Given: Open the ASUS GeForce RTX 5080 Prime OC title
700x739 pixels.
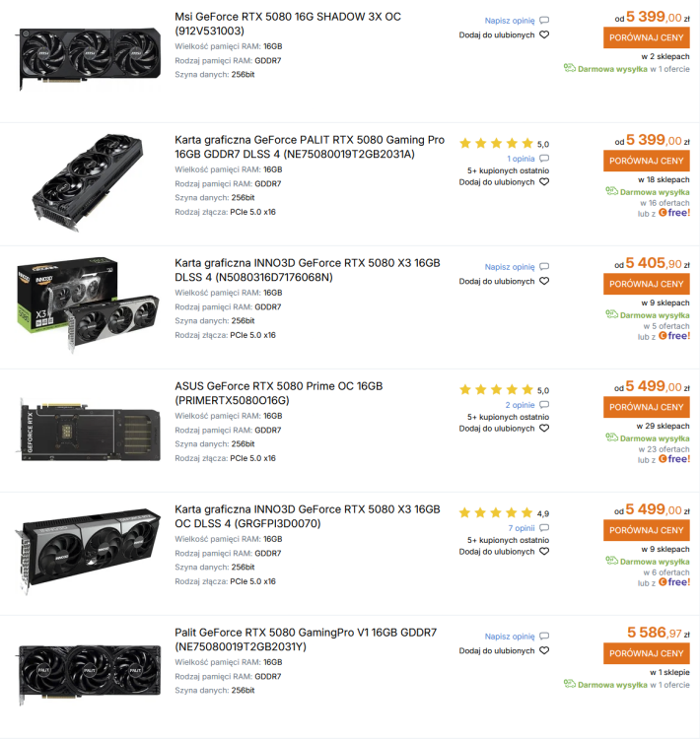Looking at the screenshot, I should tap(278, 393).
